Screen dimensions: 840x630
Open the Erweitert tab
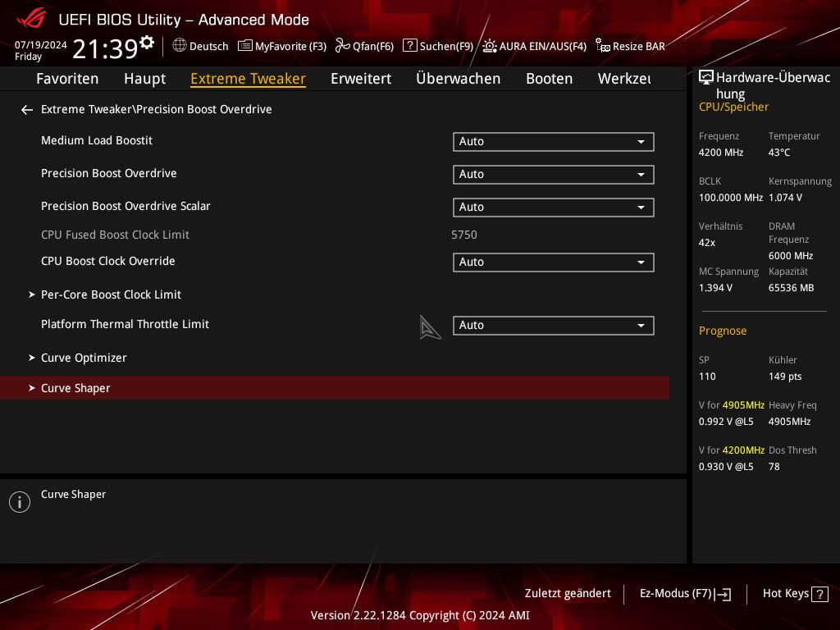(361, 79)
